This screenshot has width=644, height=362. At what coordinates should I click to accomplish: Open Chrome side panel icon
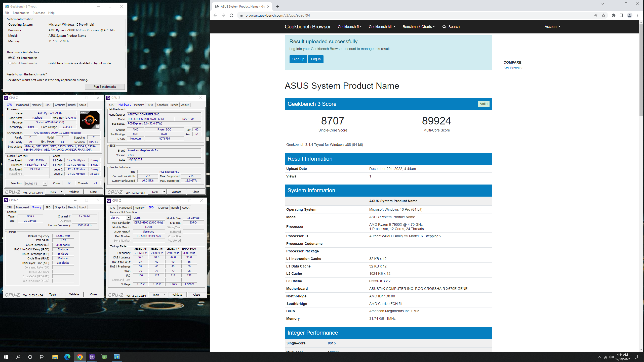[622, 15]
